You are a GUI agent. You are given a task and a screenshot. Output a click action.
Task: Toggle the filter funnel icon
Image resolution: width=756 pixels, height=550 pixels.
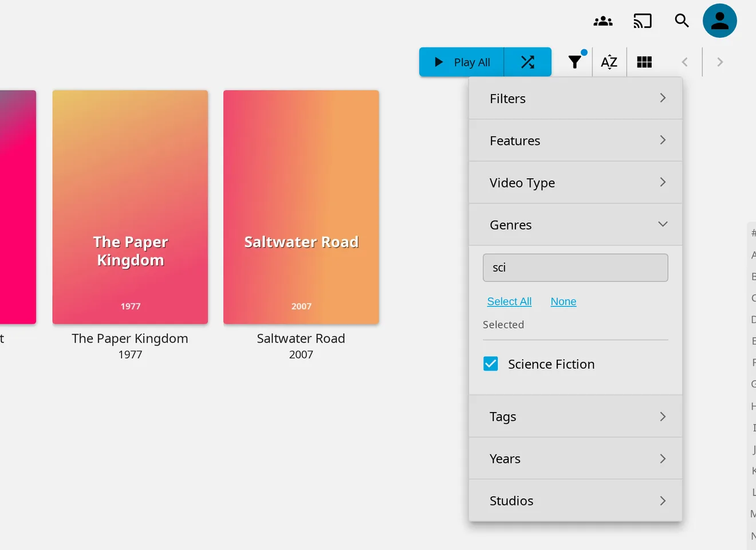[x=575, y=62]
